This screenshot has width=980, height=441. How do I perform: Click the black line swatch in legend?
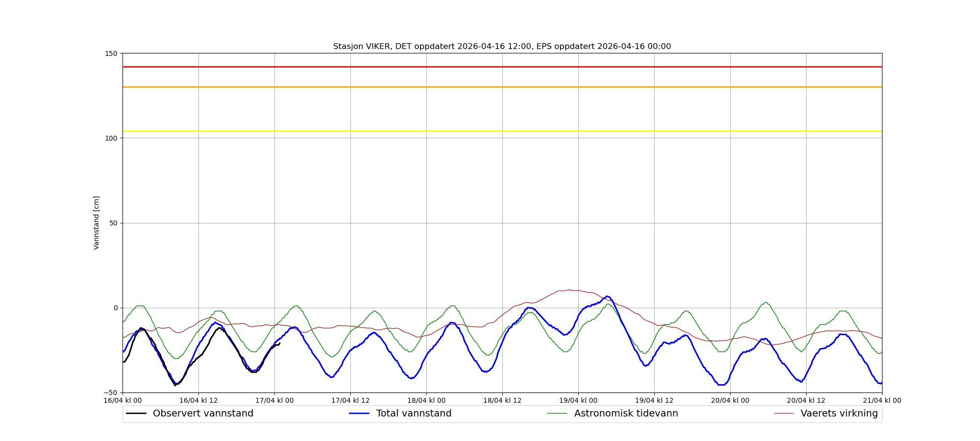[x=136, y=414]
